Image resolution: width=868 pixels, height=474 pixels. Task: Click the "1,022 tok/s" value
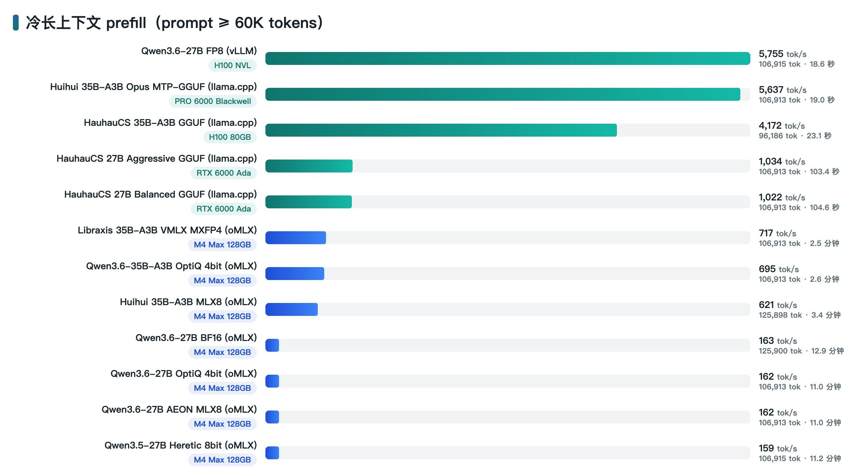point(782,198)
